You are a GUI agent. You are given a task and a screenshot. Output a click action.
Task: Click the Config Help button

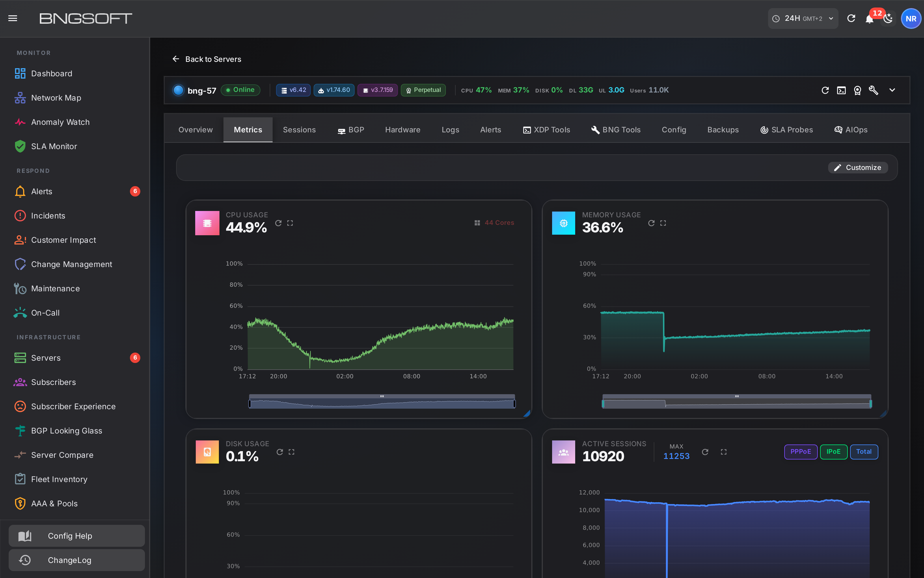pyautogui.click(x=77, y=536)
